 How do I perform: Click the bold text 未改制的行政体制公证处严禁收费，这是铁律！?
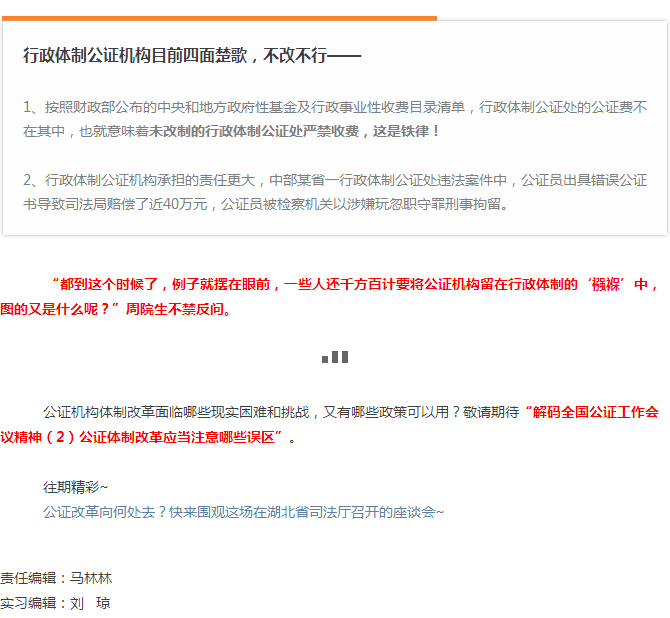tap(295, 131)
